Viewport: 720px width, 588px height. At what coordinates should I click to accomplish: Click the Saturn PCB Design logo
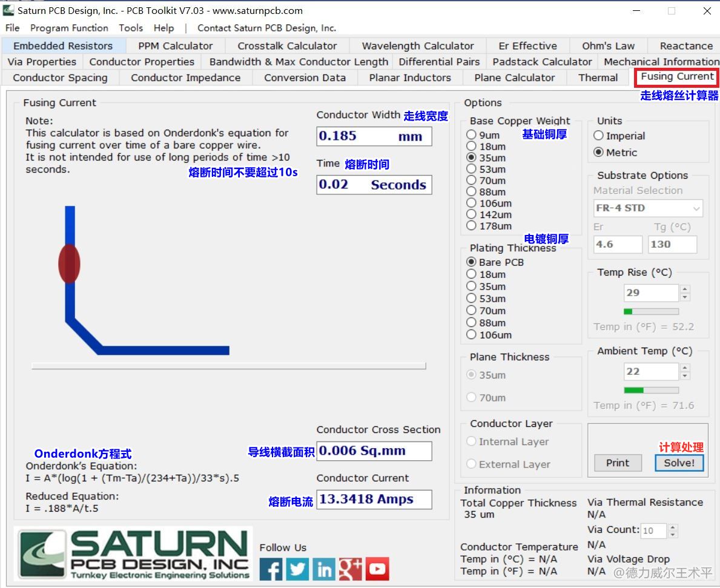tap(134, 554)
